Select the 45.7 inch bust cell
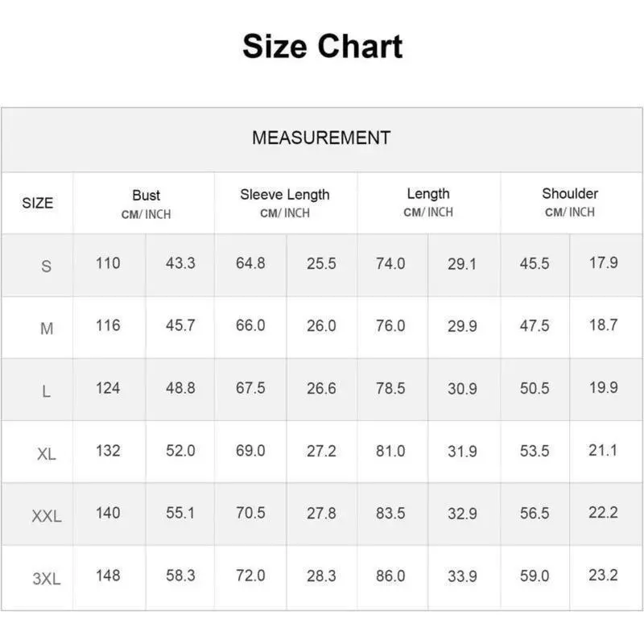Screen dimensions: 644x644 (x=180, y=326)
